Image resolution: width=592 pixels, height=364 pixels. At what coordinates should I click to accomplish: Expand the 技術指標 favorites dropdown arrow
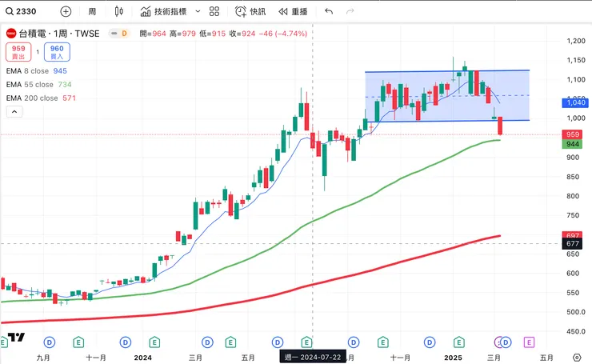(x=195, y=12)
